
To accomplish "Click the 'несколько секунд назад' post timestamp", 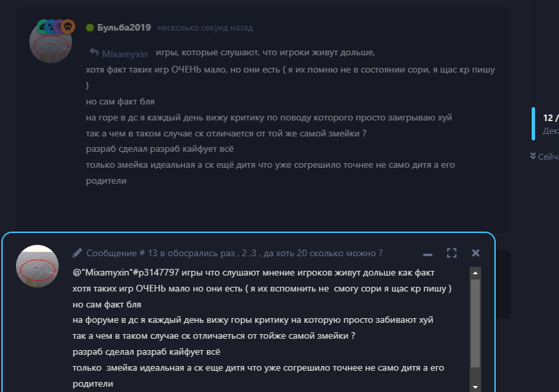I will [x=205, y=28].
